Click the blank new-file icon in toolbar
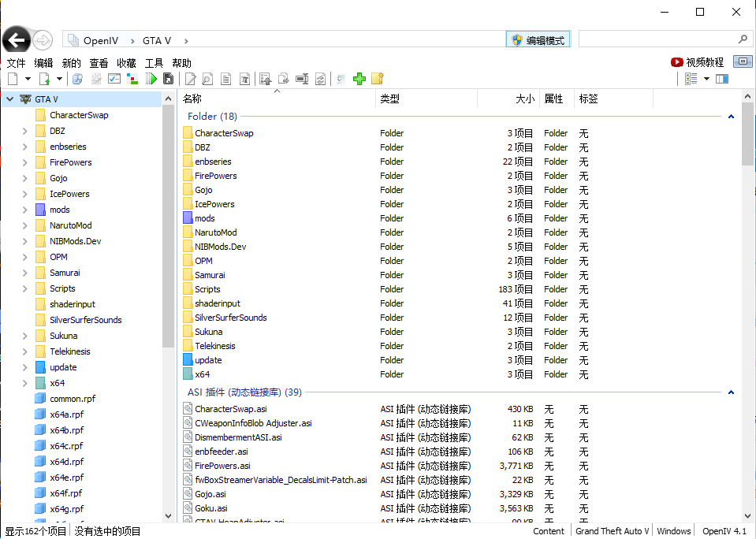 (13, 79)
